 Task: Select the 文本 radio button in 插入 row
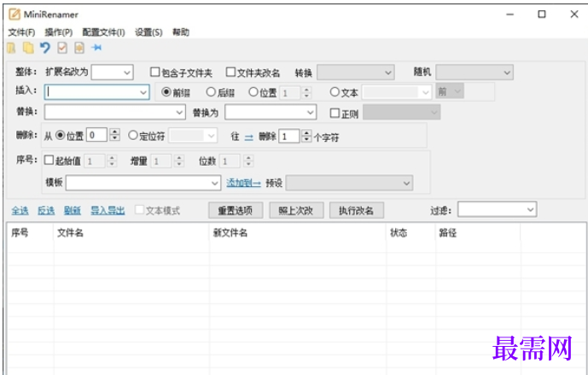point(335,91)
